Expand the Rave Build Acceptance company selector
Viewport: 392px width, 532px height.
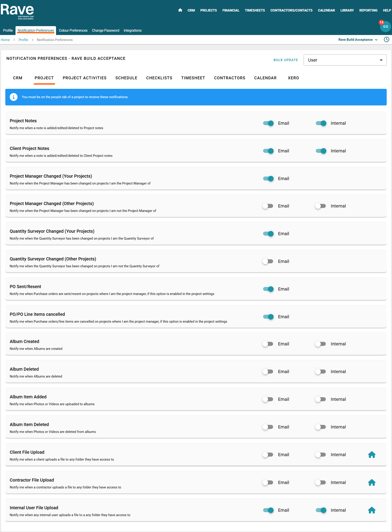(x=358, y=40)
